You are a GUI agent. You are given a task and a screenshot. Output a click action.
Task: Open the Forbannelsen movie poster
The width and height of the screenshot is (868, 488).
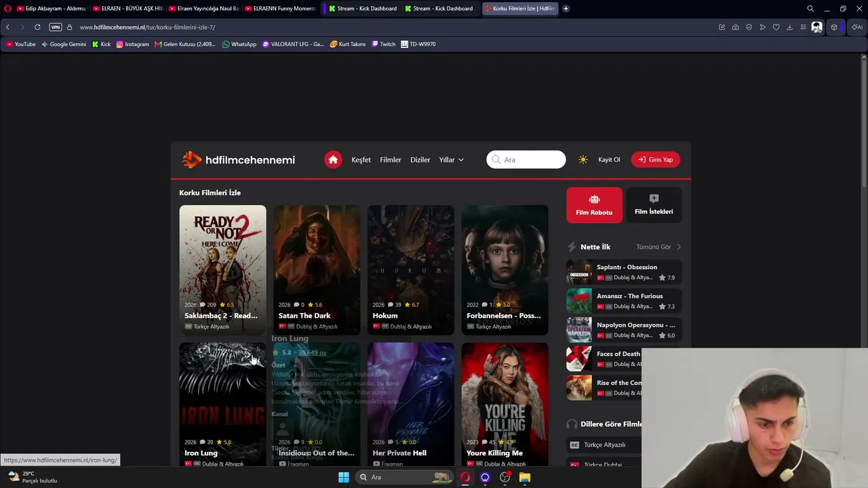505,270
